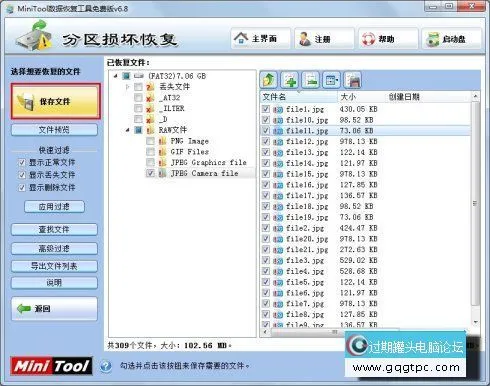Click the home icon of 主界面
This screenshot has width=490, height=386.
click(x=241, y=39)
